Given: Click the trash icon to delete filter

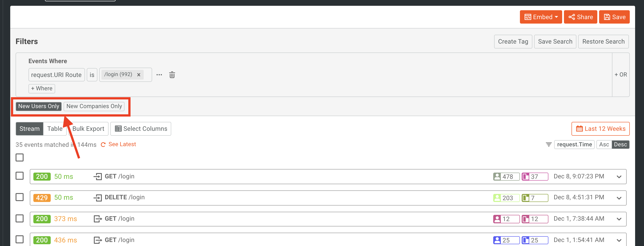Looking at the screenshot, I should (172, 75).
